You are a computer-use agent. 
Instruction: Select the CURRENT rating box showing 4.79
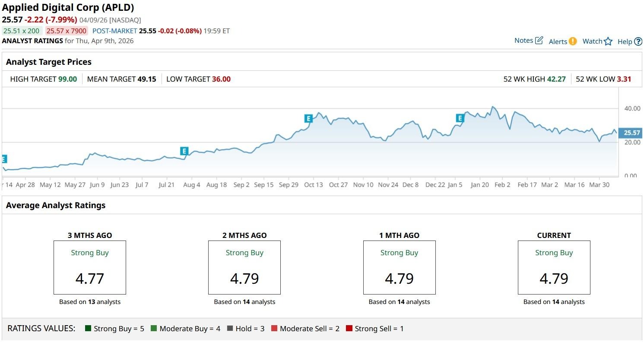pyautogui.click(x=554, y=267)
